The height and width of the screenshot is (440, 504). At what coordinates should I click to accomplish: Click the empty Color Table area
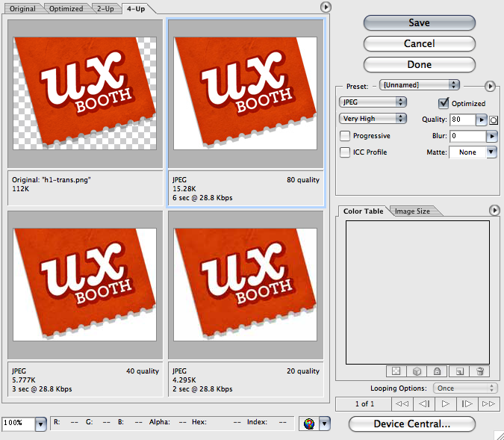point(417,292)
